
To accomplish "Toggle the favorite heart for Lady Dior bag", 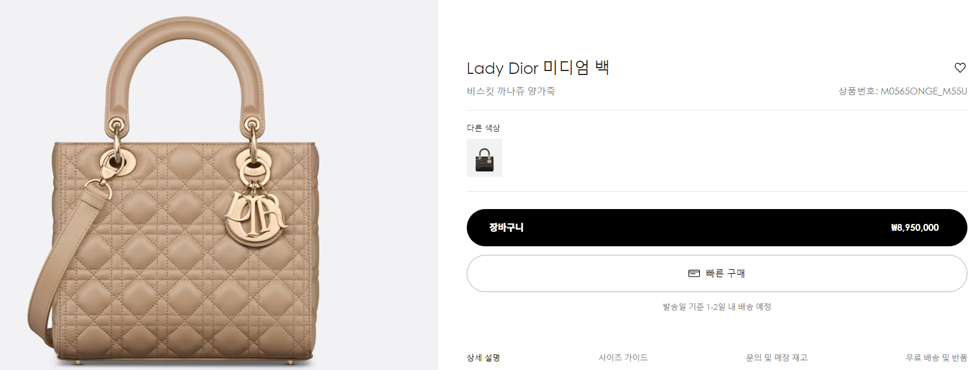I will click(960, 68).
